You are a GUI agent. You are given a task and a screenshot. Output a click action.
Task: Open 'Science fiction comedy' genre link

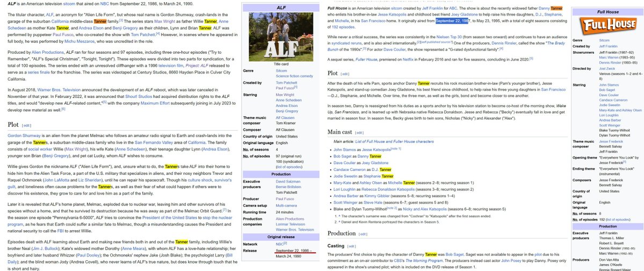pyautogui.click(x=294, y=76)
